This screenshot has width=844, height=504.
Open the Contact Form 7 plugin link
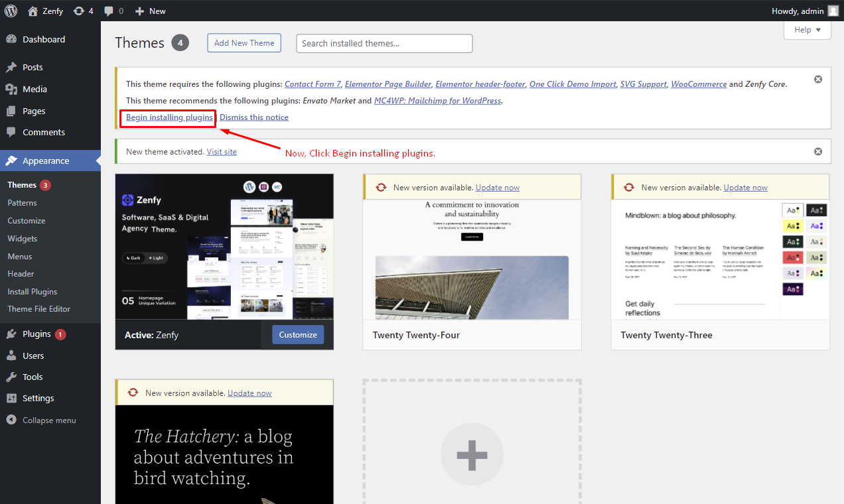(x=313, y=84)
